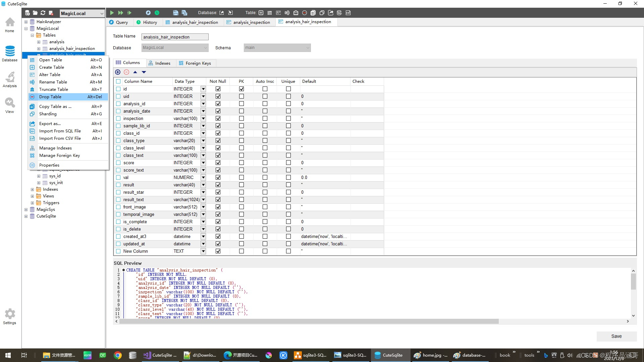The height and width of the screenshot is (362, 644).
Task: Click the New table create icon
Action: point(261,12)
